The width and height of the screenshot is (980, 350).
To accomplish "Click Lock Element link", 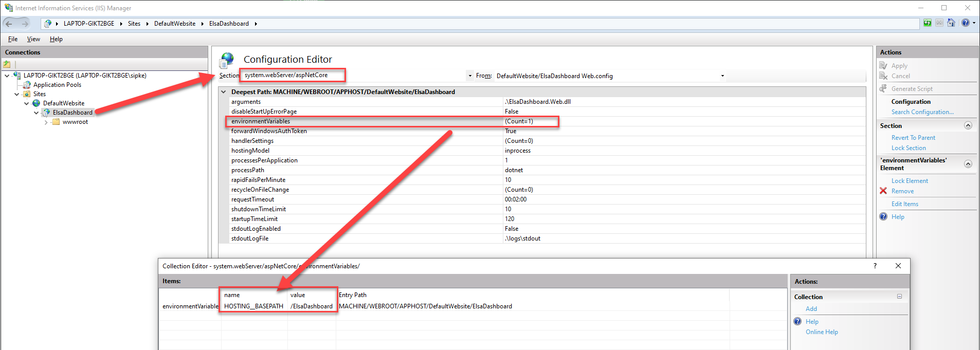I will (x=910, y=181).
